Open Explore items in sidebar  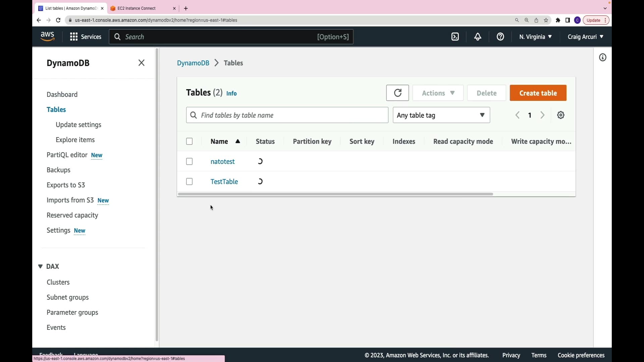(x=75, y=140)
